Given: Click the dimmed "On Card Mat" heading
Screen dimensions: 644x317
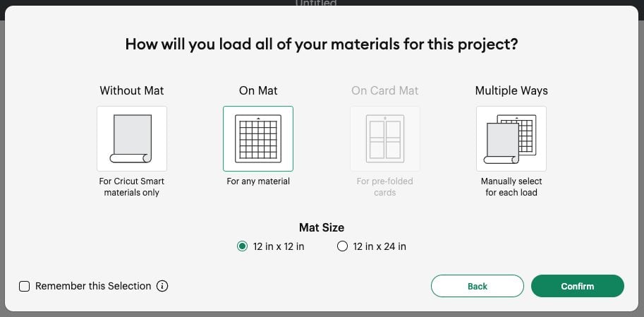Looking at the screenshot, I should 385,90.
